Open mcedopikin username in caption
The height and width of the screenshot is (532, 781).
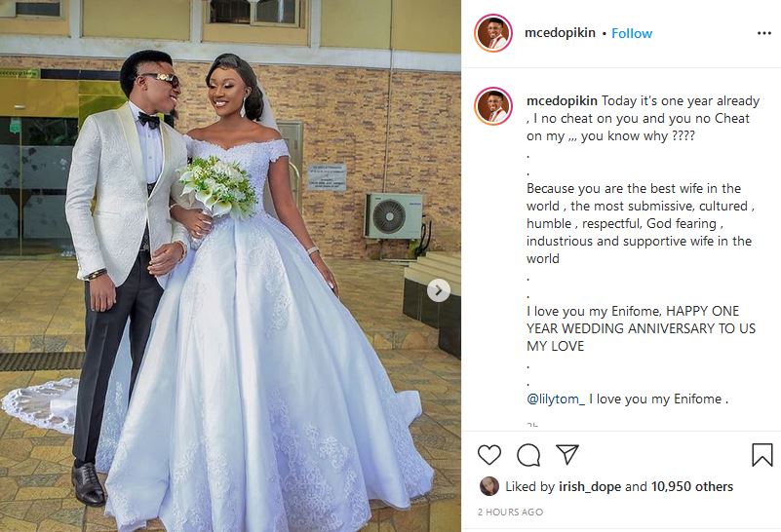562,101
